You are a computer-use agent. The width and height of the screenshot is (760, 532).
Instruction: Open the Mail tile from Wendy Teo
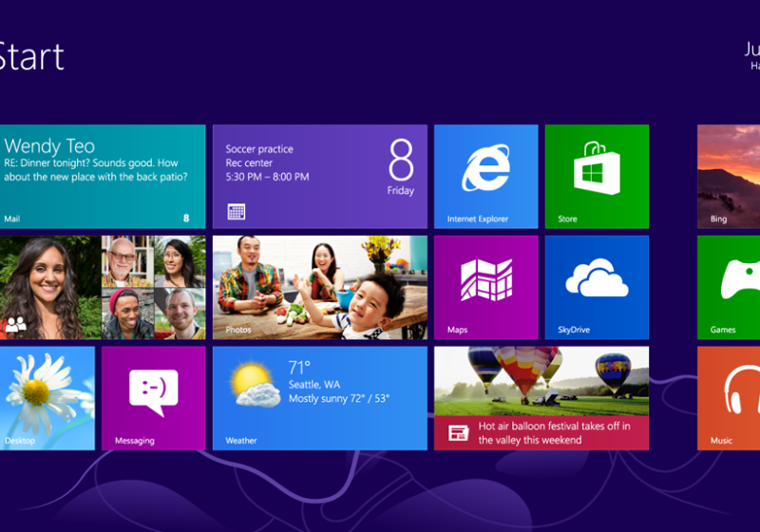(x=103, y=176)
